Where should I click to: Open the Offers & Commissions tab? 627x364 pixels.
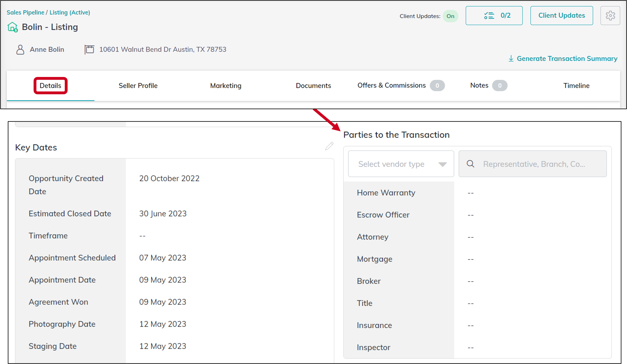coord(401,86)
